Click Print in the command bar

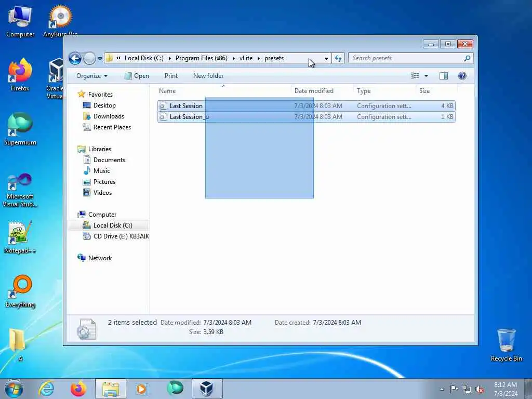pos(171,76)
